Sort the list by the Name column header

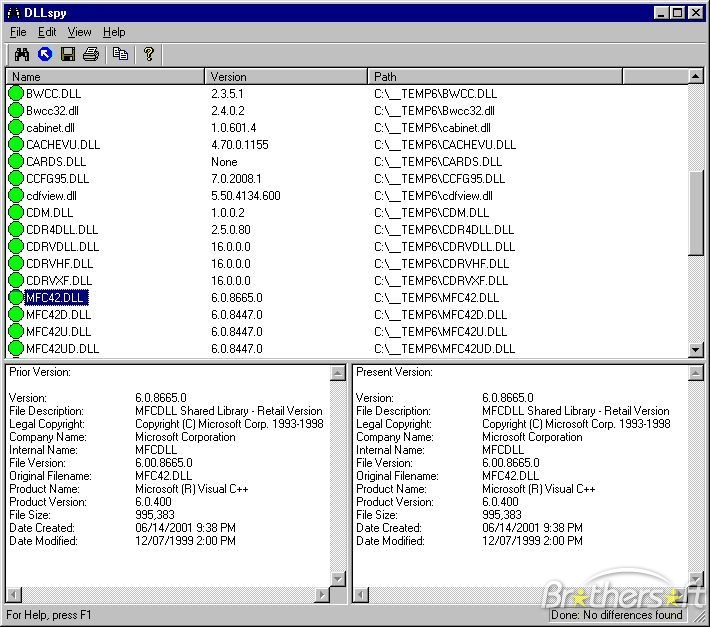tap(105, 77)
